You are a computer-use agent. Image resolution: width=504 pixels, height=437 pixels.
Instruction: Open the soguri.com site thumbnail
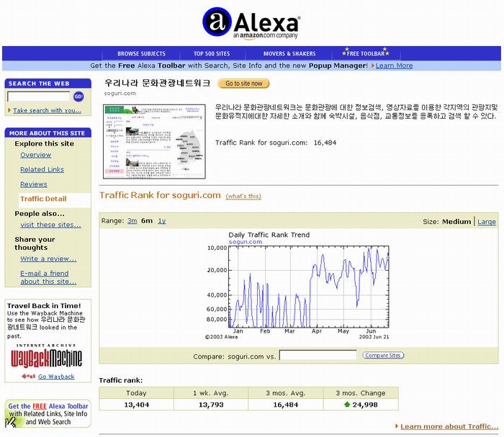(154, 141)
